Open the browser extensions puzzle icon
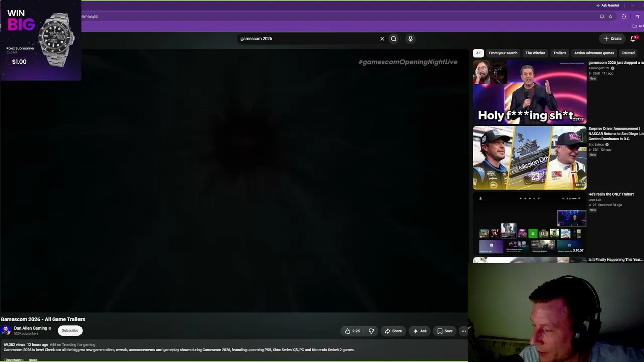 point(624,16)
